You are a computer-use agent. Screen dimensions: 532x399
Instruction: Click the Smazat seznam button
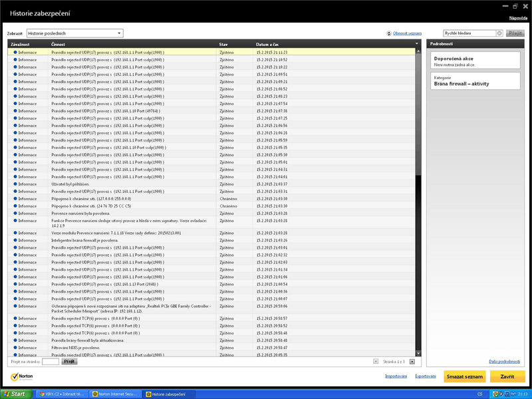[464, 376]
